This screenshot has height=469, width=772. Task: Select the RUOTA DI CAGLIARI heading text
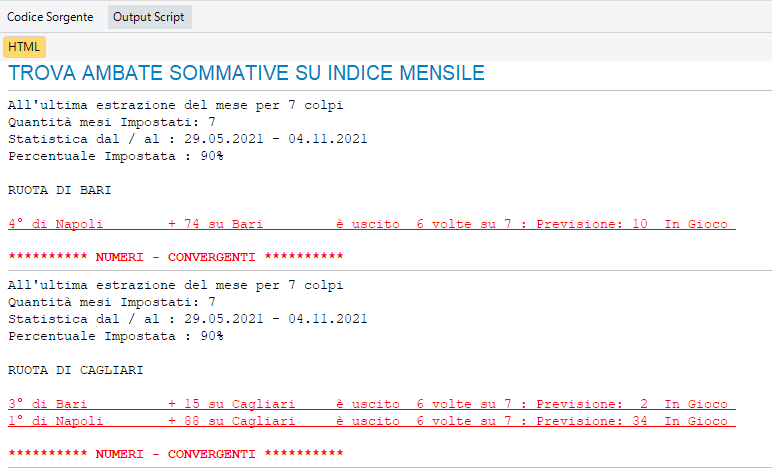(75, 370)
